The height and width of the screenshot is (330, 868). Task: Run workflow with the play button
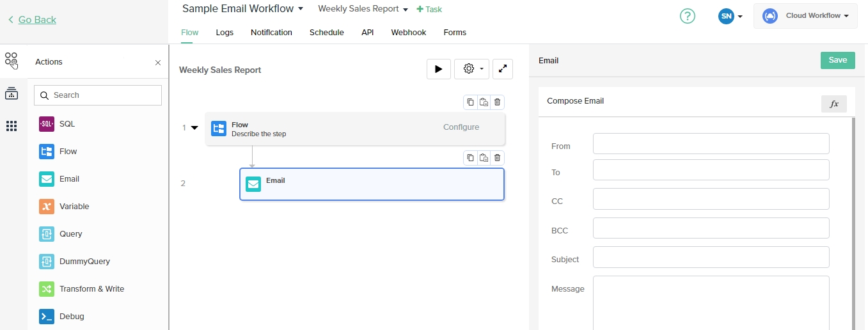(x=438, y=69)
